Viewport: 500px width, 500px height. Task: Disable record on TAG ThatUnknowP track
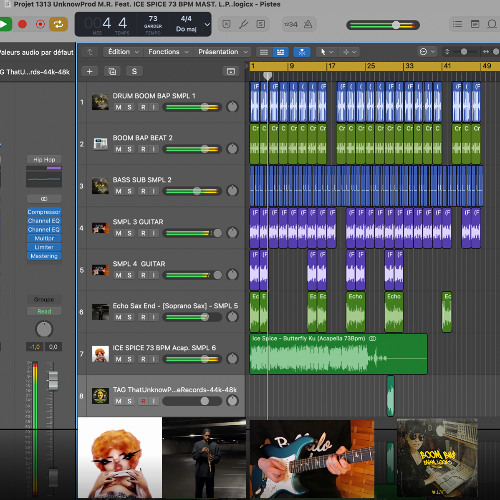point(143,401)
